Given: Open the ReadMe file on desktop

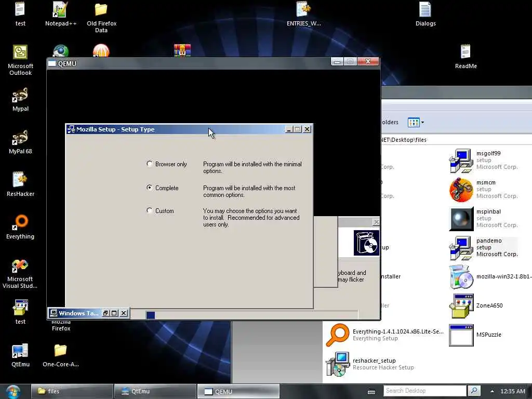Looking at the screenshot, I should tap(466, 57).
